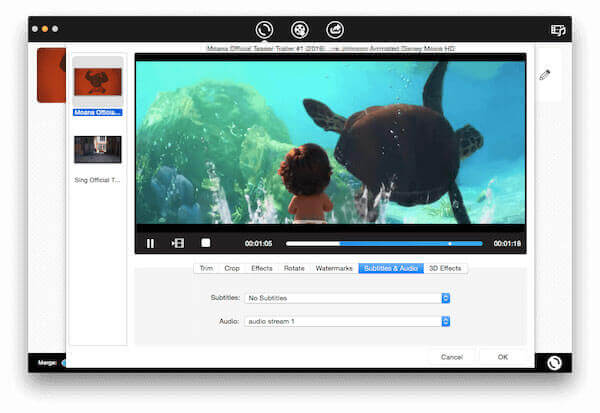Click the Sing Official T... file label
This screenshot has height=413, width=600.
click(x=97, y=180)
